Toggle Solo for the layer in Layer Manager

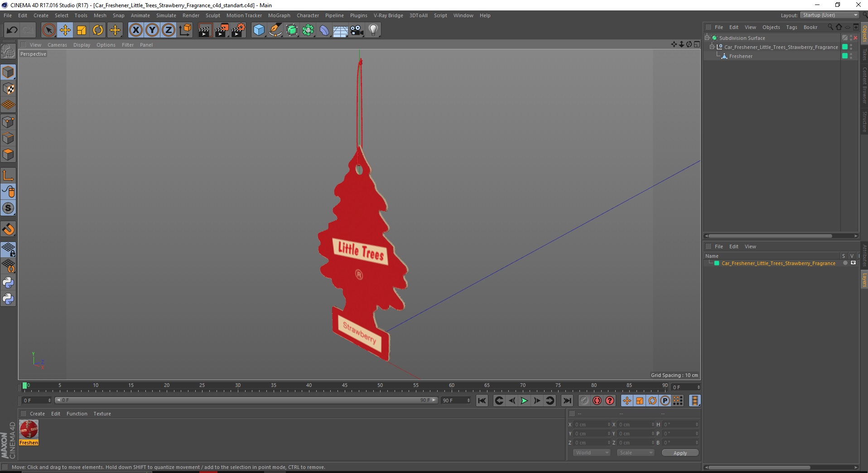coord(845,263)
